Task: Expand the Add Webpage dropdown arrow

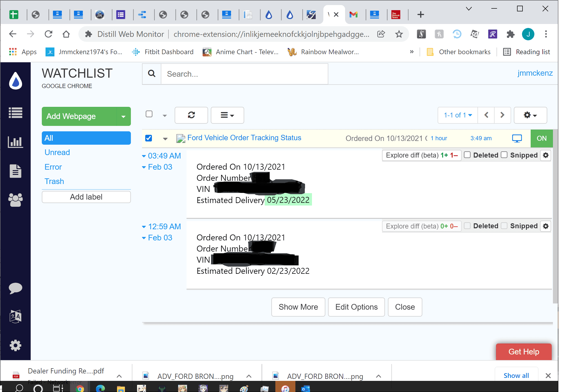Action: click(123, 116)
